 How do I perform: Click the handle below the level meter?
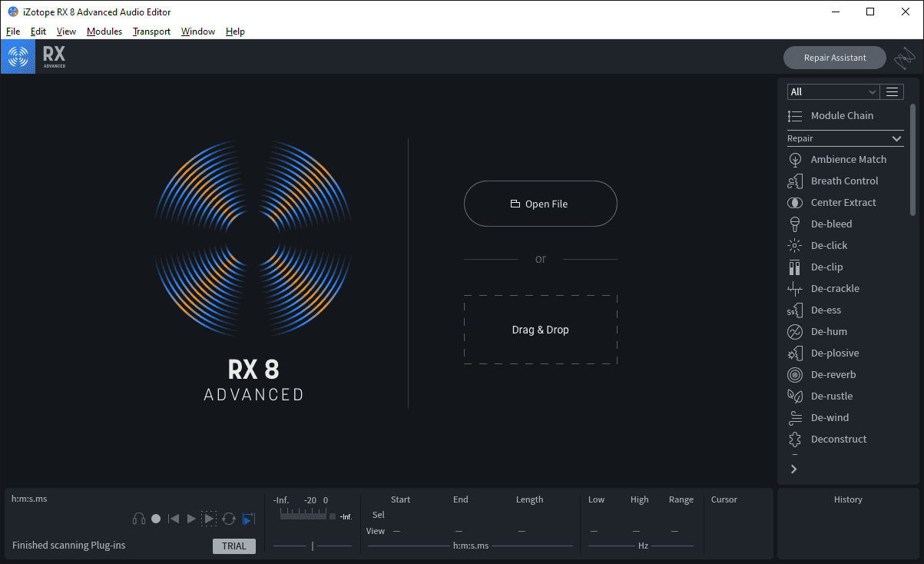(313, 546)
